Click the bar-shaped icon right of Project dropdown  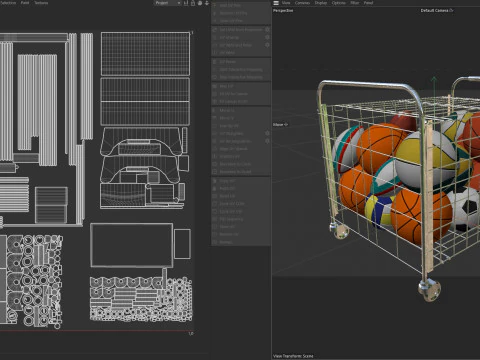click(186, 3)
